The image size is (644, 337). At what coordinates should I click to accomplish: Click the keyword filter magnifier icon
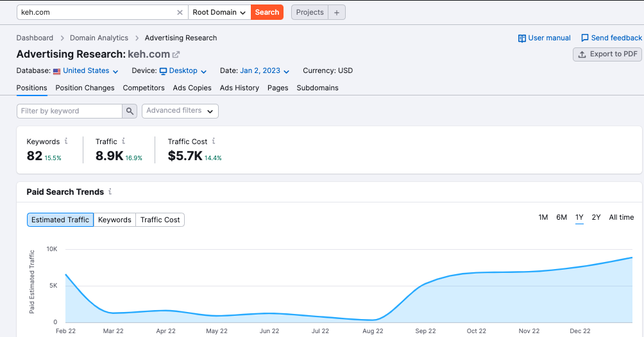tap(130, 111)
